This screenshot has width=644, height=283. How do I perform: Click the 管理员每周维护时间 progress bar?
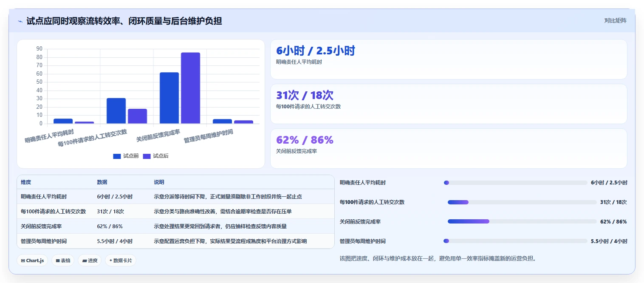click(x=516, y=241)
